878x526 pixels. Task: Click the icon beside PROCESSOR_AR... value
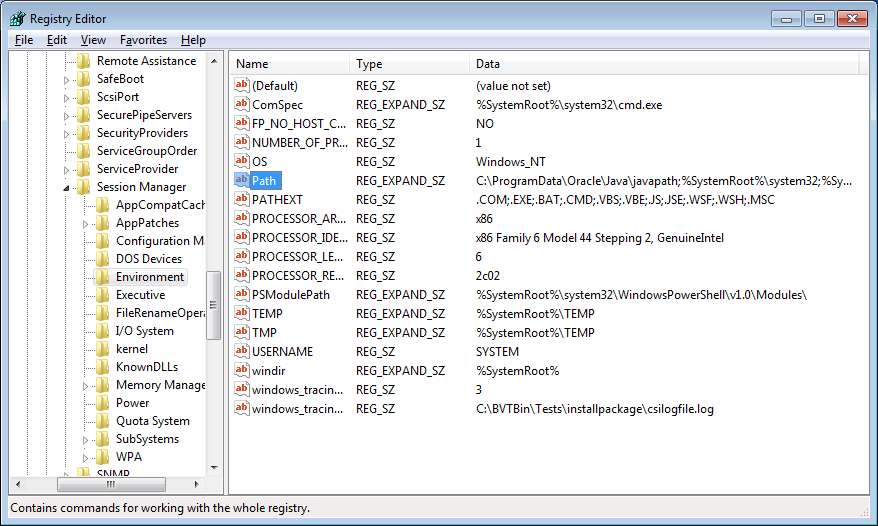point(241,218)
